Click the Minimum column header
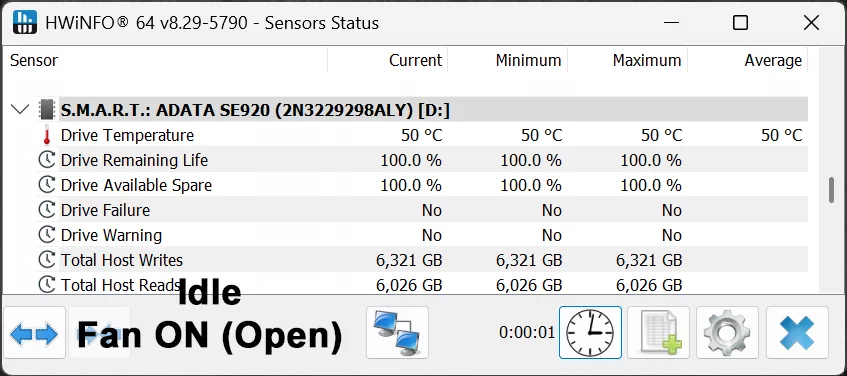Image resolution: width=847 pixels, height=376 pixels. (528, 60)
